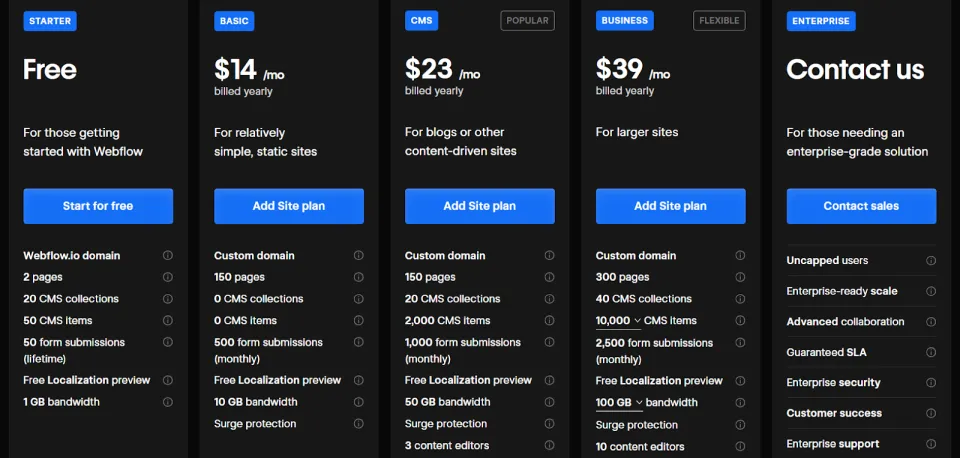Select the POPULAR badge on CMS plan
Screen dimensions: 960x458
528,21
